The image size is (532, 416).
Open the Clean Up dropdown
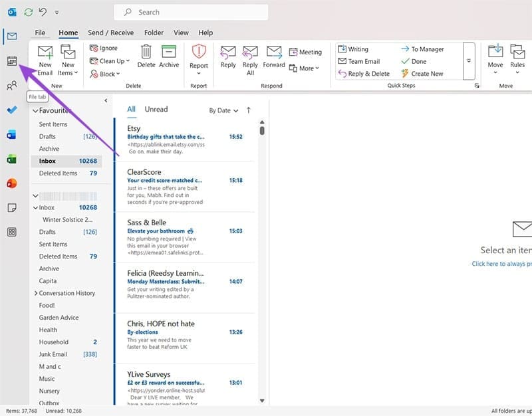(x=114, y=61)
